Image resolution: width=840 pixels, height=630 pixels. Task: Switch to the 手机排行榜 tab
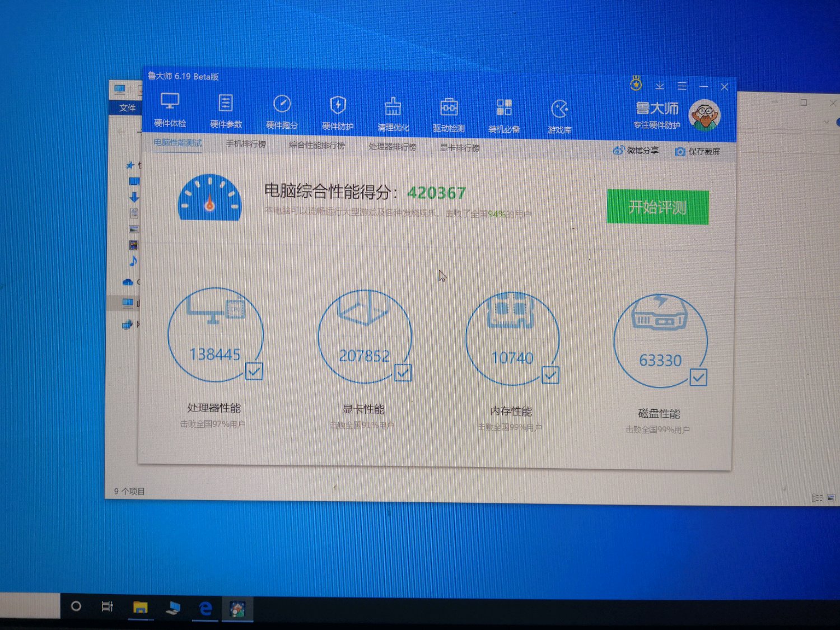point(246,144)
